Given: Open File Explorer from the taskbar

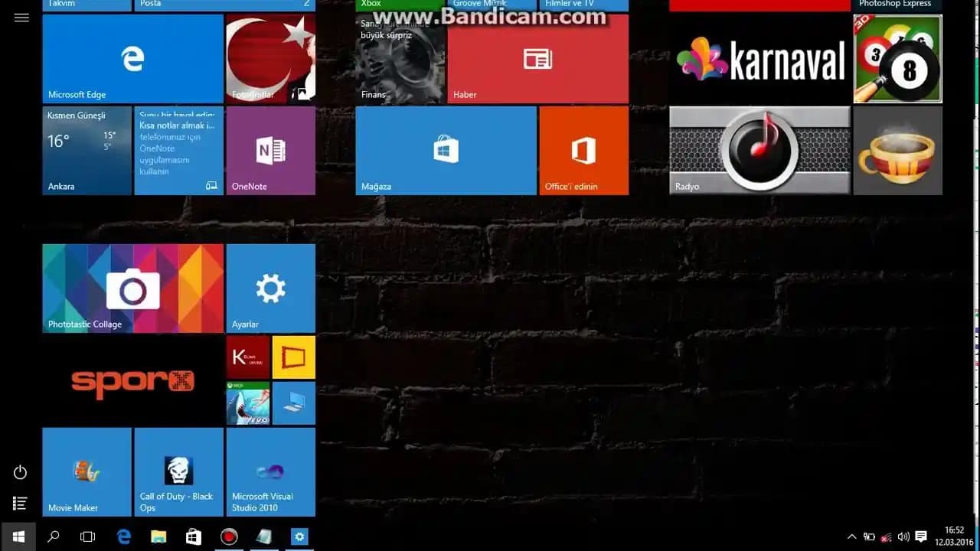Looking at the screenshot, I should [x=158, y=536].
